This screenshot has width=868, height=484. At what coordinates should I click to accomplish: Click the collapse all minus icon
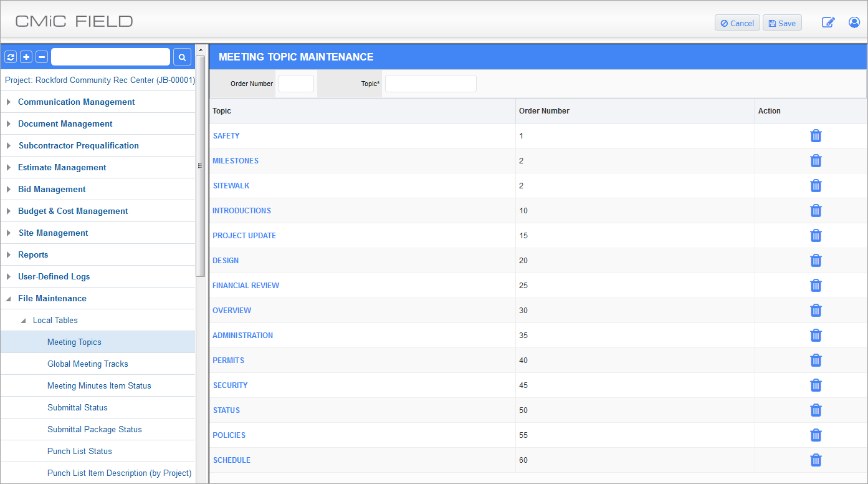click(42, 57)
